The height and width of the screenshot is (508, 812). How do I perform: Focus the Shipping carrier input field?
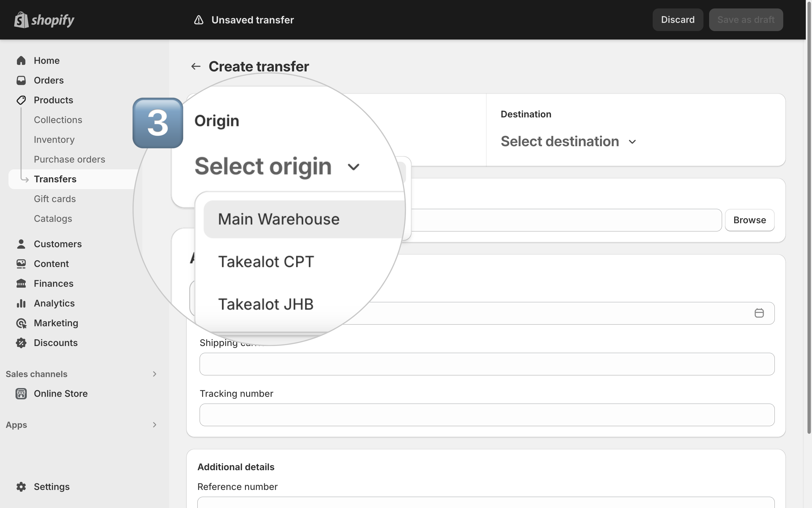(487, 364)
